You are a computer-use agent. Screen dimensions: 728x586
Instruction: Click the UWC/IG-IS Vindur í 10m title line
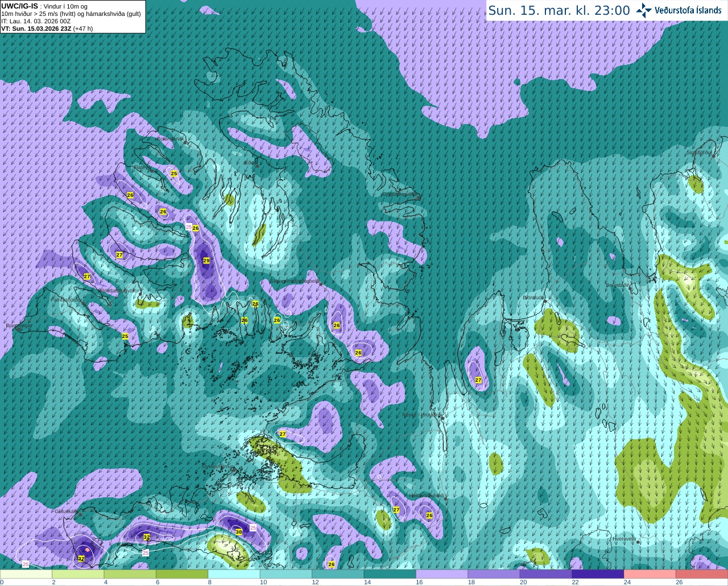tap(44, 6)
